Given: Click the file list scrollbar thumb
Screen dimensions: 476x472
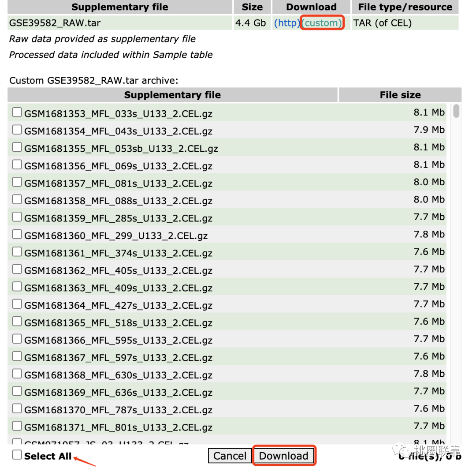Looking at the screenshot, I should pos(456,111).
